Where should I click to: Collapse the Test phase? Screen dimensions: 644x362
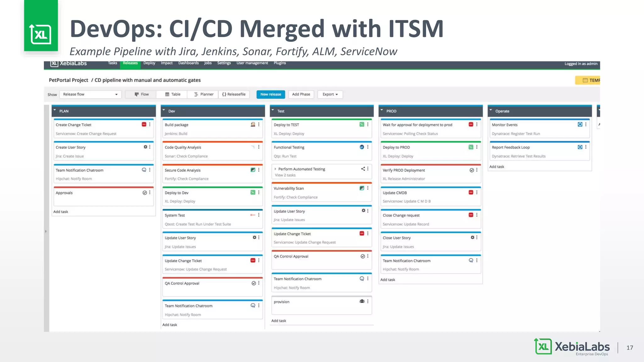273,110
